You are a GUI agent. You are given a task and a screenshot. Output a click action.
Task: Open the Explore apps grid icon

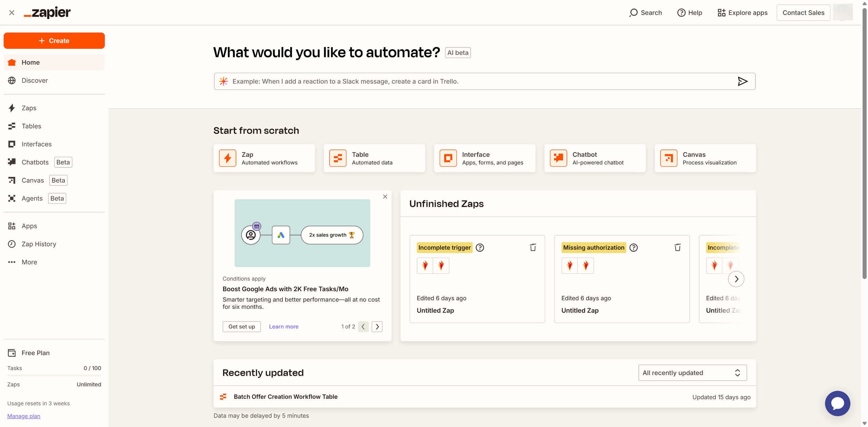[722, 13]
